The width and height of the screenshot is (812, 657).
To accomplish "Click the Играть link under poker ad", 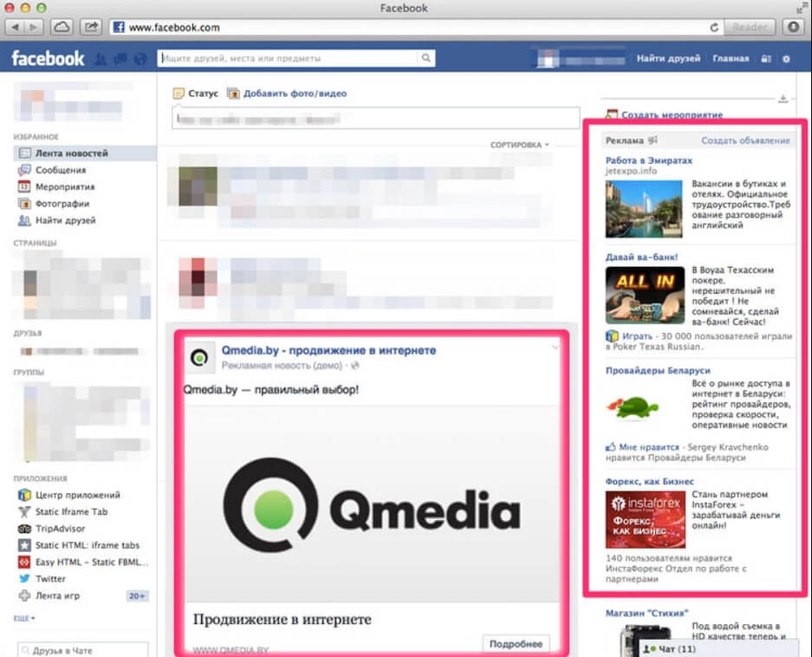I will click(637, 335).
